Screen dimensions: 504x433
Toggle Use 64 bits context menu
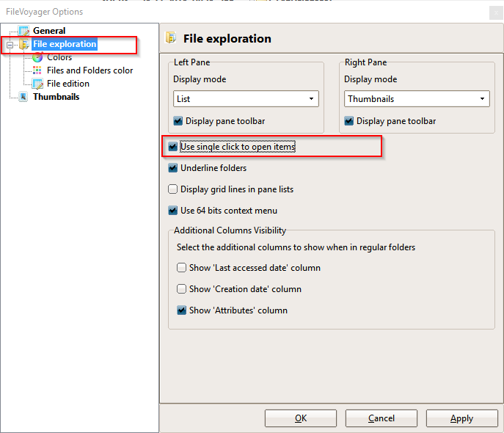click(173, 211)
